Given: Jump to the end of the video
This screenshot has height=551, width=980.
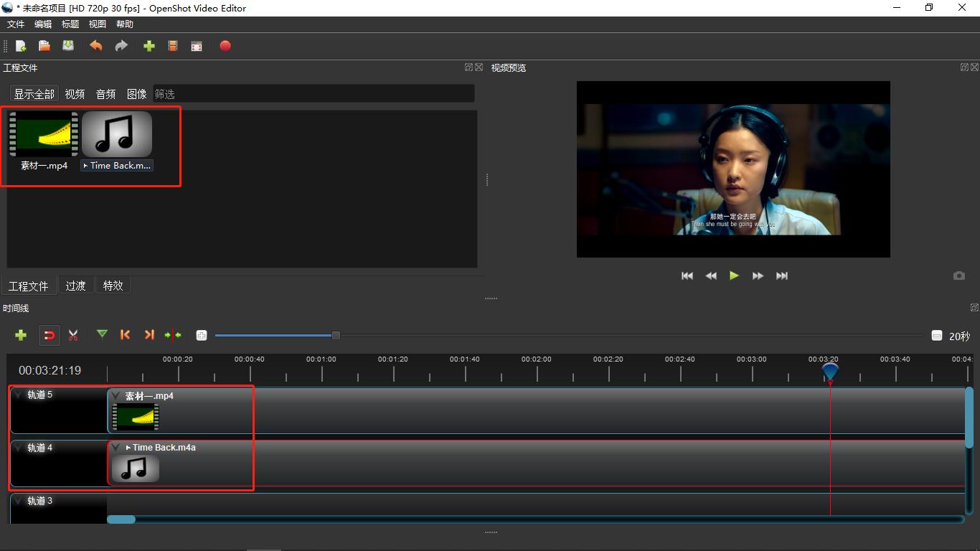Looking at the screenshot, I should tap(782, 275).
